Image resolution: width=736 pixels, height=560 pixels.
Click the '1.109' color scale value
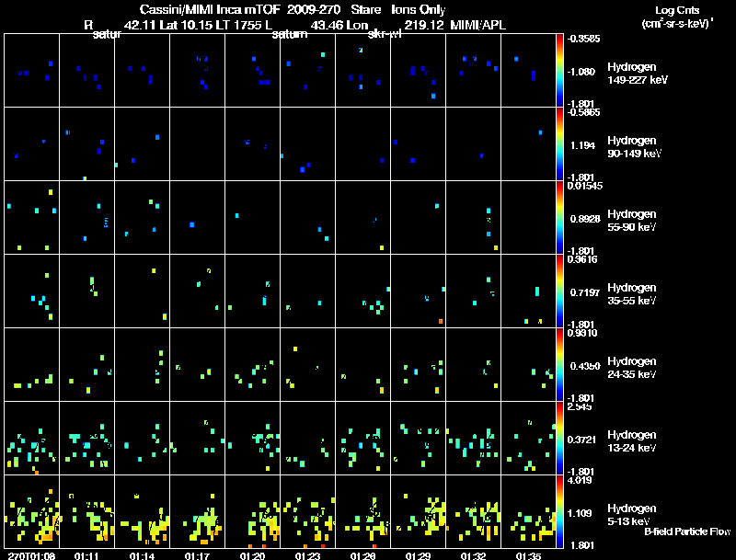click(580, 513)
